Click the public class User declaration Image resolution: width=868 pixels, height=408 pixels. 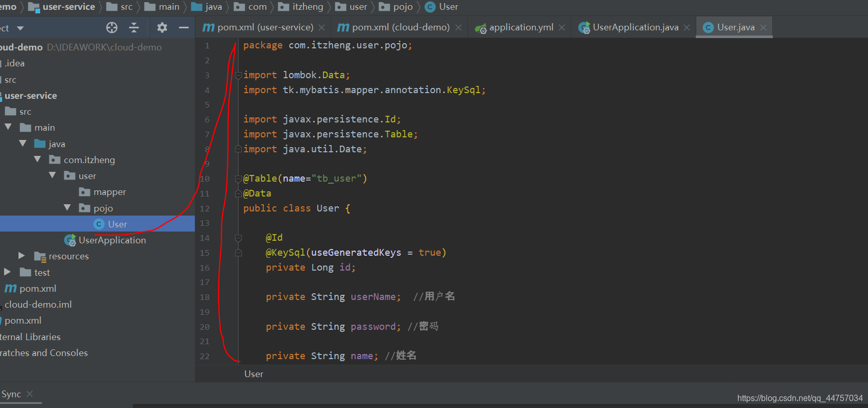297,208
